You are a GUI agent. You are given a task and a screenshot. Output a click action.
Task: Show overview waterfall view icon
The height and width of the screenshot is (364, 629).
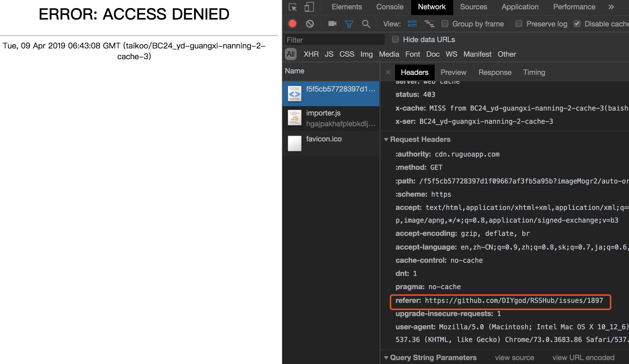pyautogui.click(x=429, y=24)
